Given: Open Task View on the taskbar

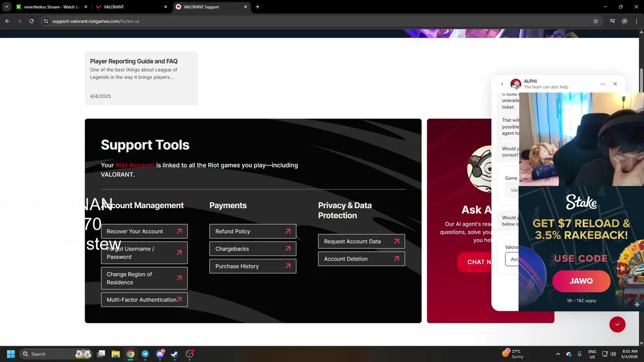Looking at the screenshot, I should [x=101, y=354].
